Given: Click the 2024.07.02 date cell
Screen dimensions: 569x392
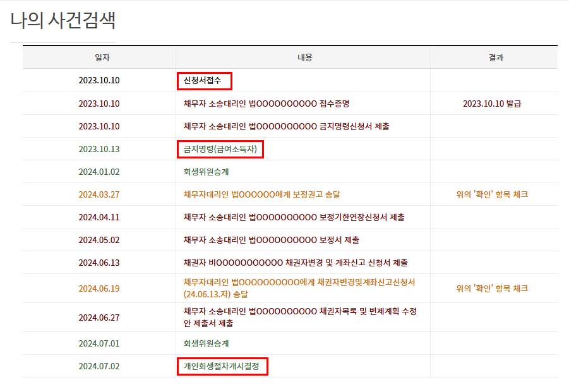Looking at the screenshot, I should [99, 366].
